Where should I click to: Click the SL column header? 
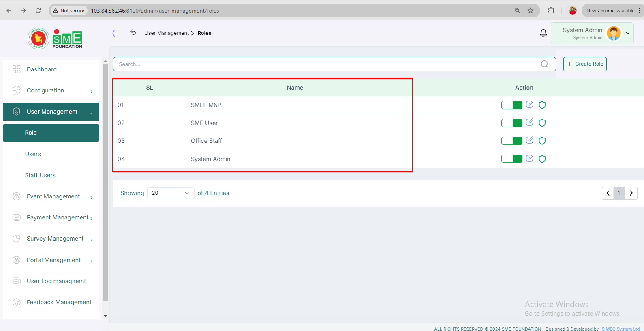(x=150, y=88)
